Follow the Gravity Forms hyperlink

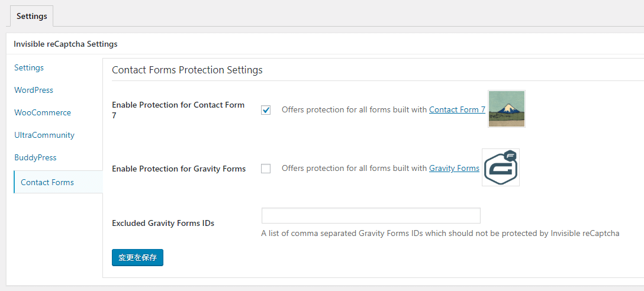pos(454,169)
